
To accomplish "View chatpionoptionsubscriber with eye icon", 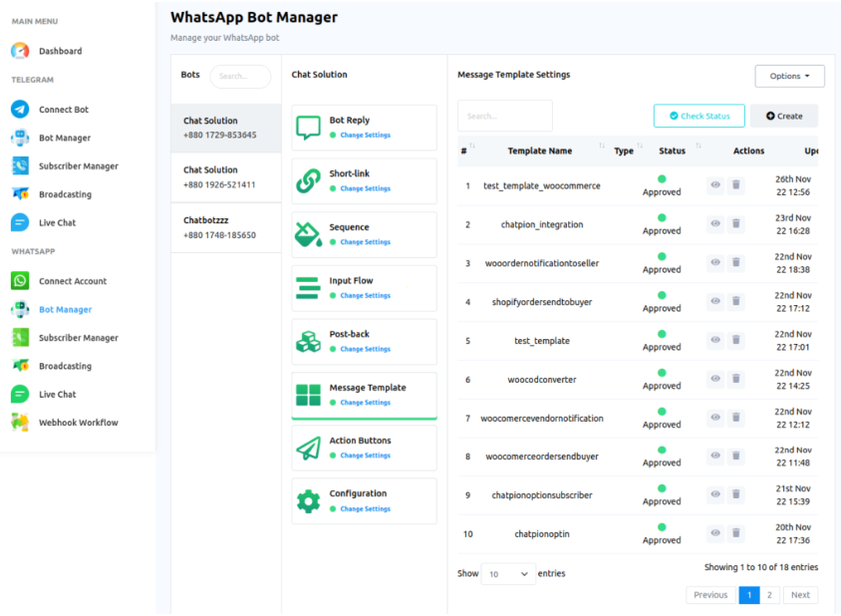I will coord(715,494).
